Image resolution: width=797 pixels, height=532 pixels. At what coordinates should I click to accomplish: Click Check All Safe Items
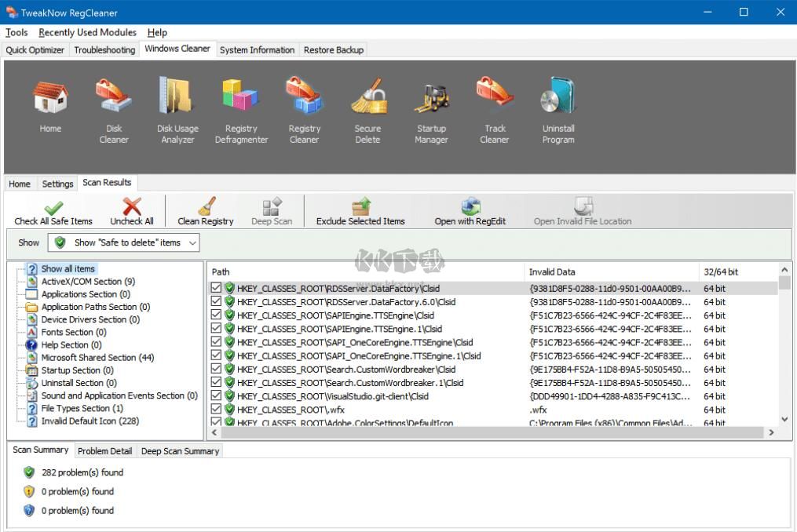(53, 213)
